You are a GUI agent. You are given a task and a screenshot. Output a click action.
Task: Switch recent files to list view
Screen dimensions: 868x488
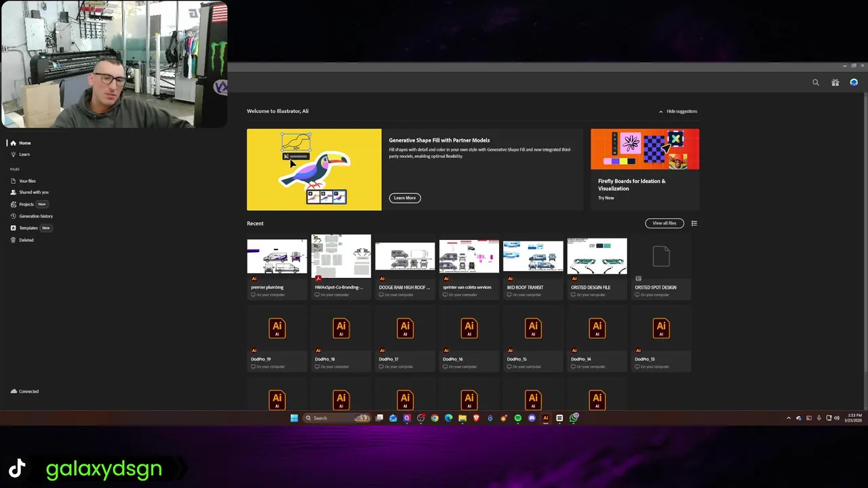click(694, 223)
